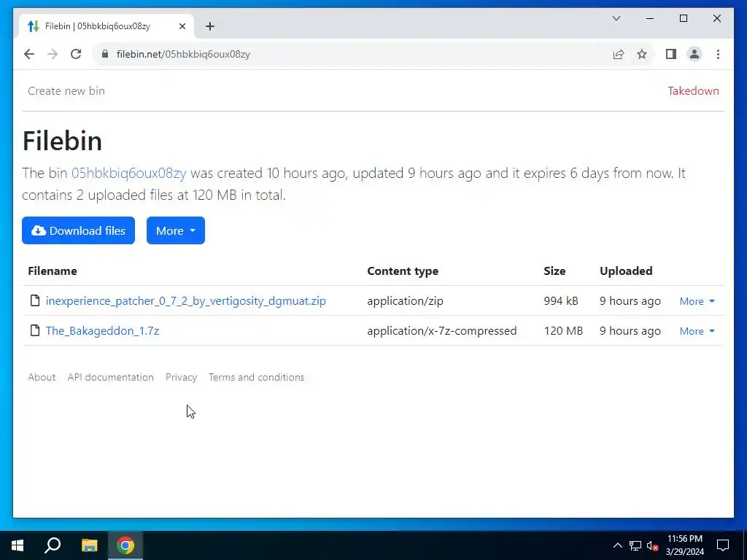This screenshot has width=747, height=560.
Task: Click the Content type column header
Action: 403,271
